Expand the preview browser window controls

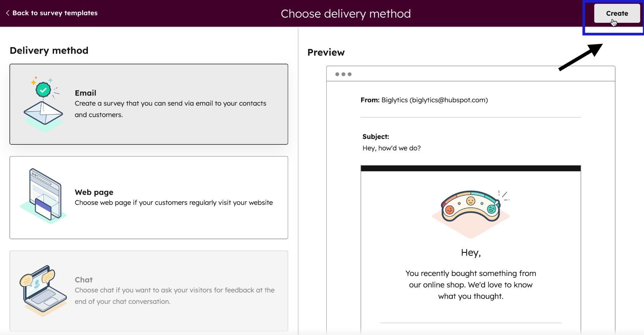[x=343, y=74]
